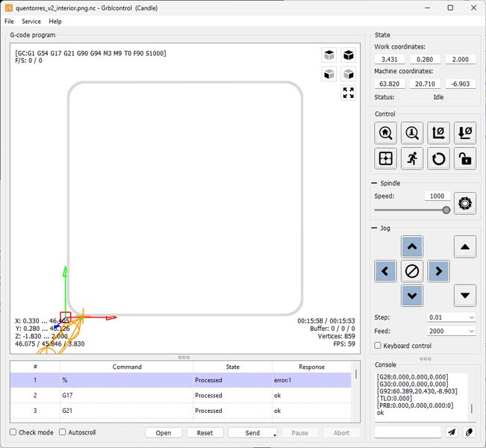Set the visualizer to left view
Image resolution: width=486 pixels, height=448 pixels.
[x=349, y=74]
